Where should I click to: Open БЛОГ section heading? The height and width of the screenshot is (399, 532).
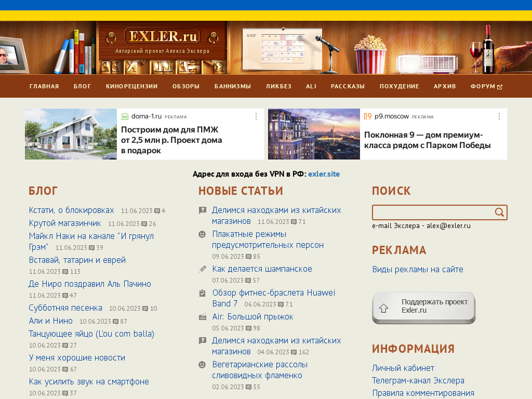[43, 191]
